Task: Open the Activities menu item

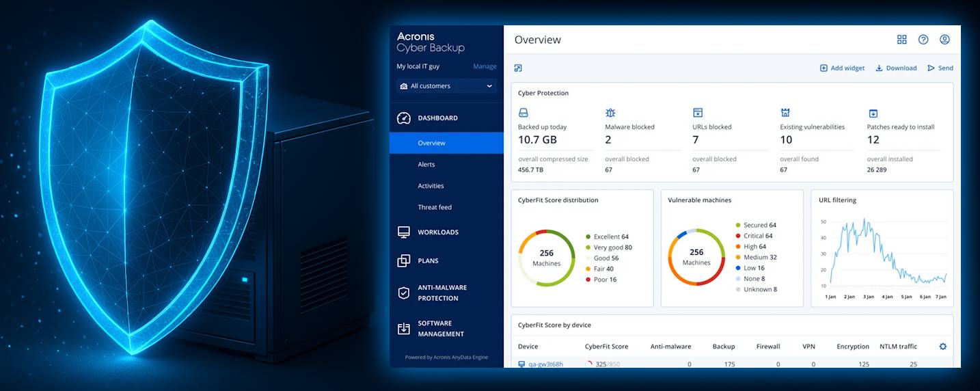Action: pyautogui.click(x=431, y=186)
